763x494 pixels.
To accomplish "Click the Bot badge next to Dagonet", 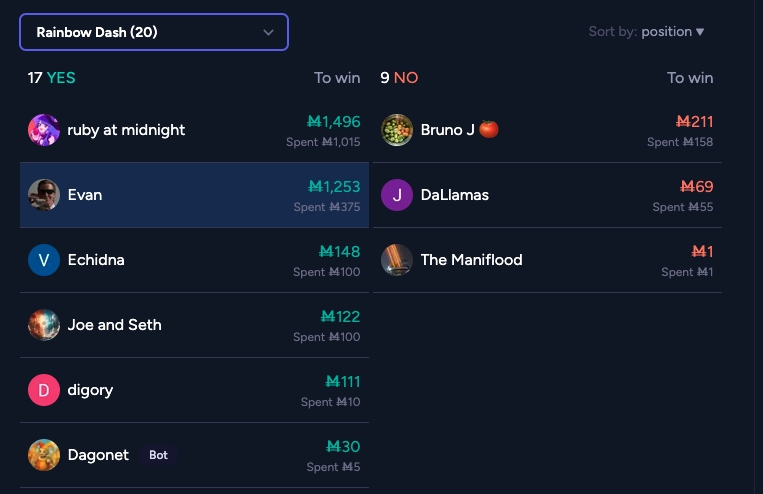I will tap(158, 455).
